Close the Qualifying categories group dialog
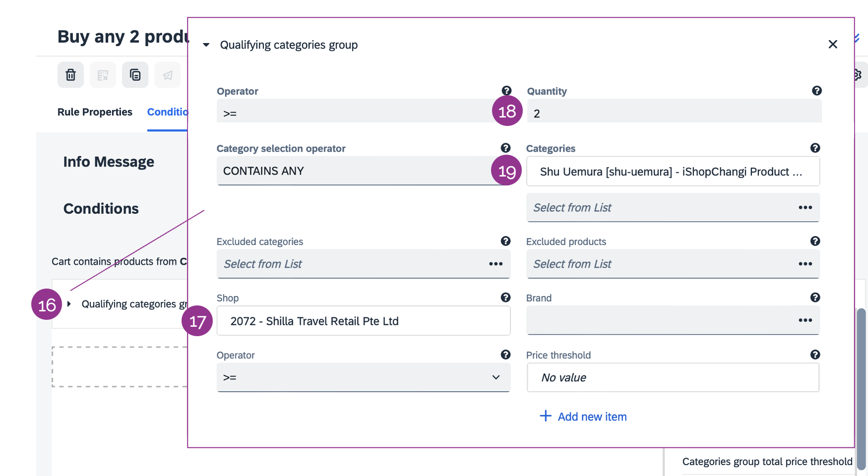 (833, 44)
